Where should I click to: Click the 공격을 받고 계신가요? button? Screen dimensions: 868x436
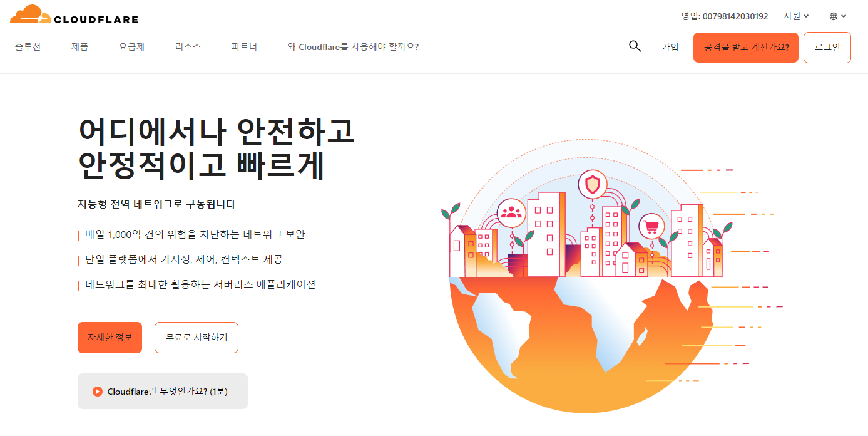(746, 48)
